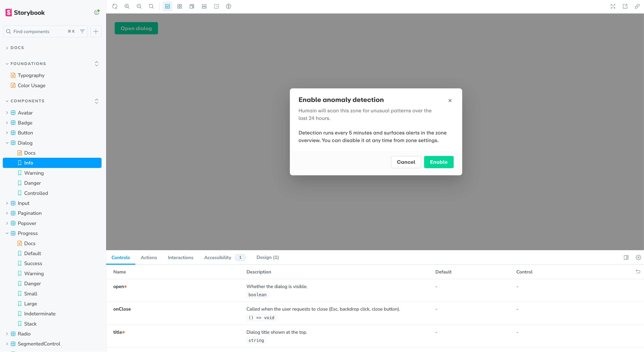
Task: Click the zoom in toolbar icon
Action: 127,7
